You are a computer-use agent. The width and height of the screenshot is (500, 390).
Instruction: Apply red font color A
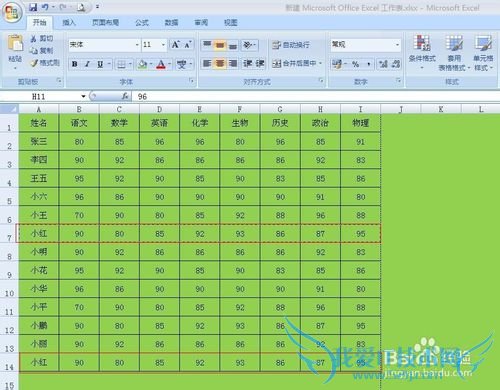(x=161, y=64)
